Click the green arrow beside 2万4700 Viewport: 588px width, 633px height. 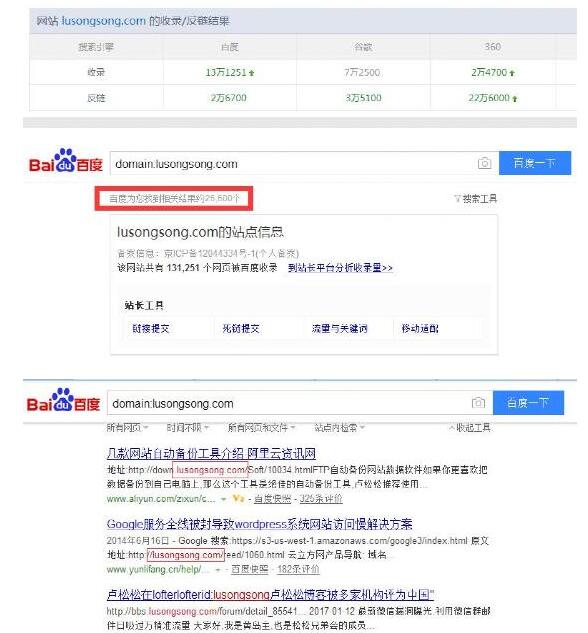pos(512,73)
